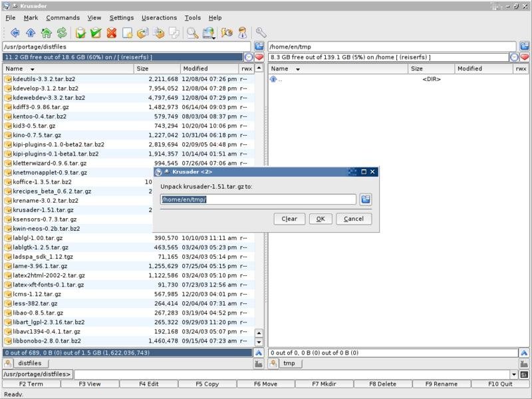Screen dimensions: 532x399
Task: Go back using the blue left arrow
Action: pos(15,33)
